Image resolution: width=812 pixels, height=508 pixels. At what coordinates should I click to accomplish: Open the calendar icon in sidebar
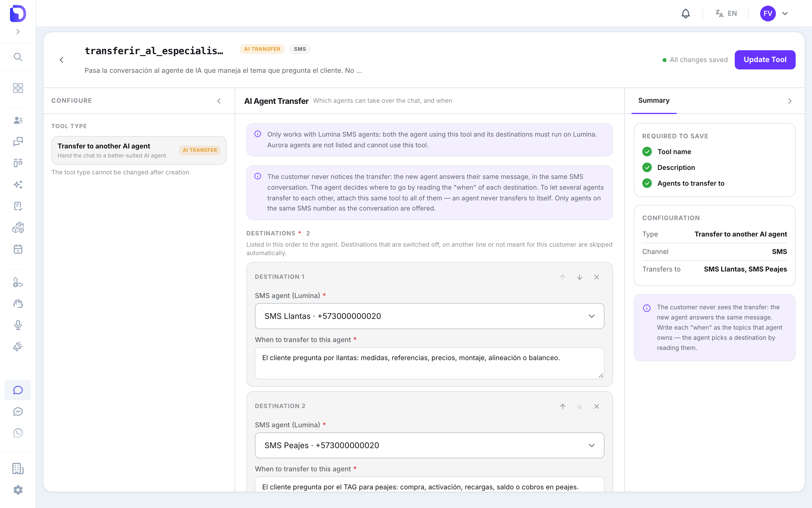point(18,249)
